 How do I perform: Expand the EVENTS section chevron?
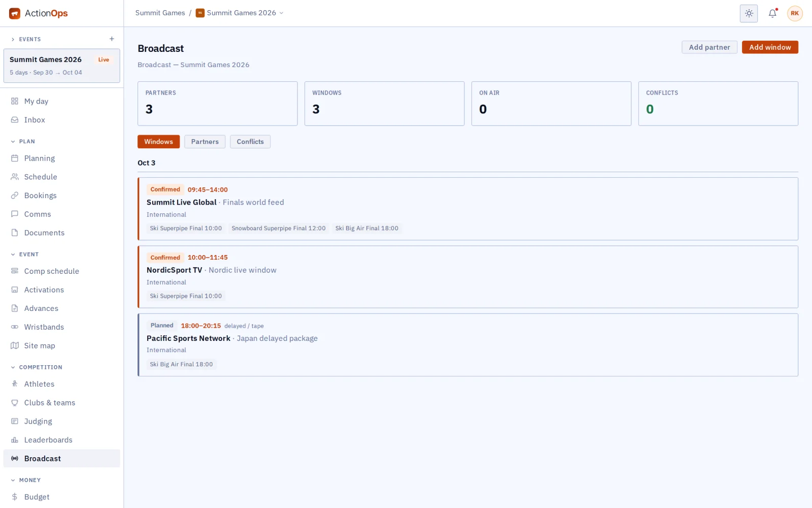point(13,39)
